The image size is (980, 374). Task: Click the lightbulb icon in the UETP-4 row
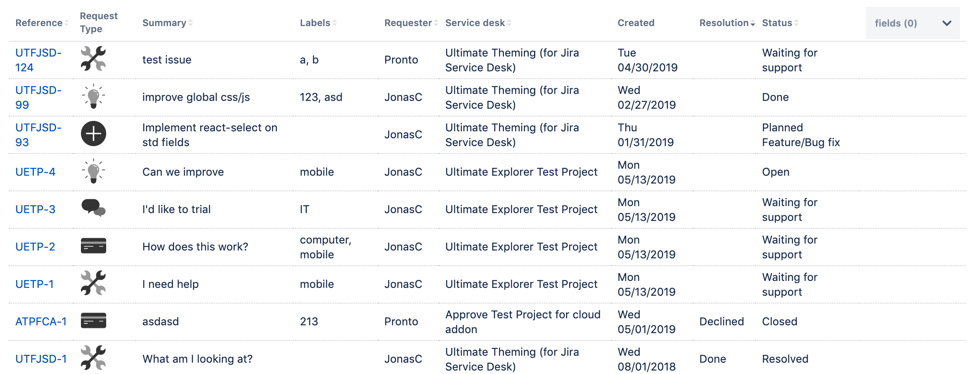[x=93, y=171]
